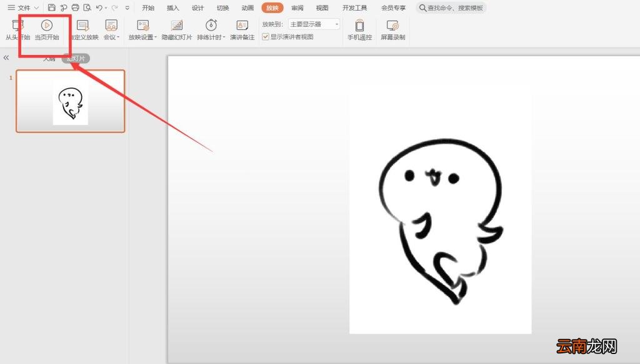Switch to the 开始 tab
Screen dimensions: 640x364
coord(148,7)
